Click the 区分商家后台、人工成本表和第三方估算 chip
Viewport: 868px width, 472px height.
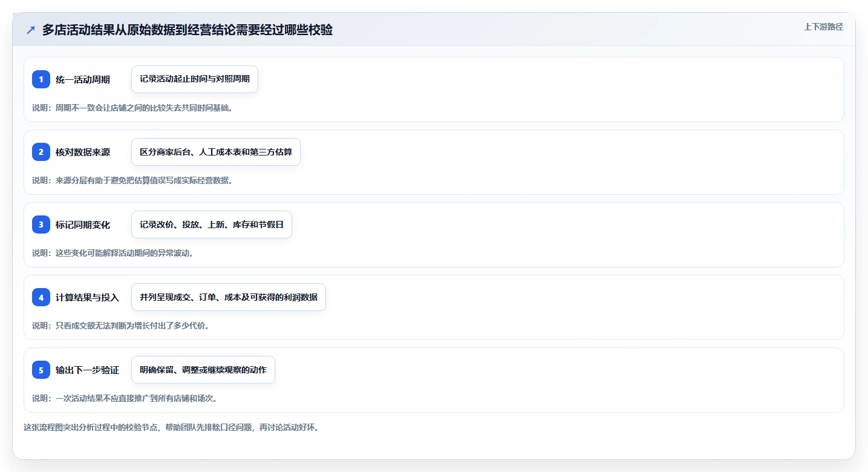216,152
